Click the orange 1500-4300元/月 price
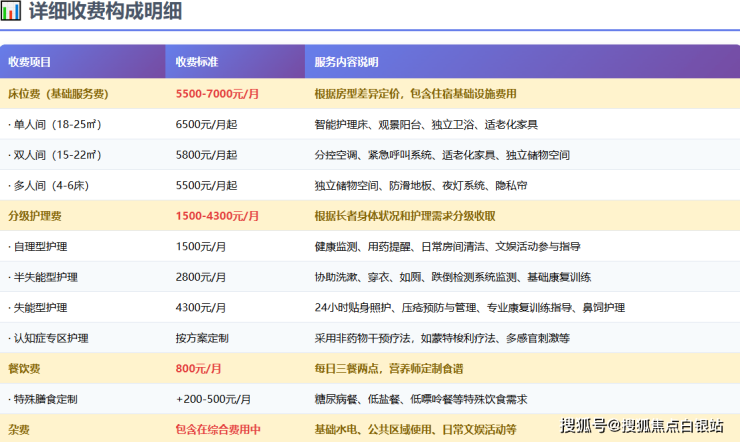 point(217,216)
